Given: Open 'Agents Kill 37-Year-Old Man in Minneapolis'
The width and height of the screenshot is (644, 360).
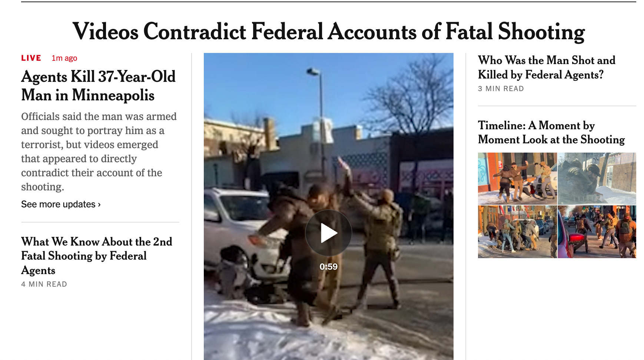Looking at the screenshot, I should pyautogui.click(x=98, y=86).
